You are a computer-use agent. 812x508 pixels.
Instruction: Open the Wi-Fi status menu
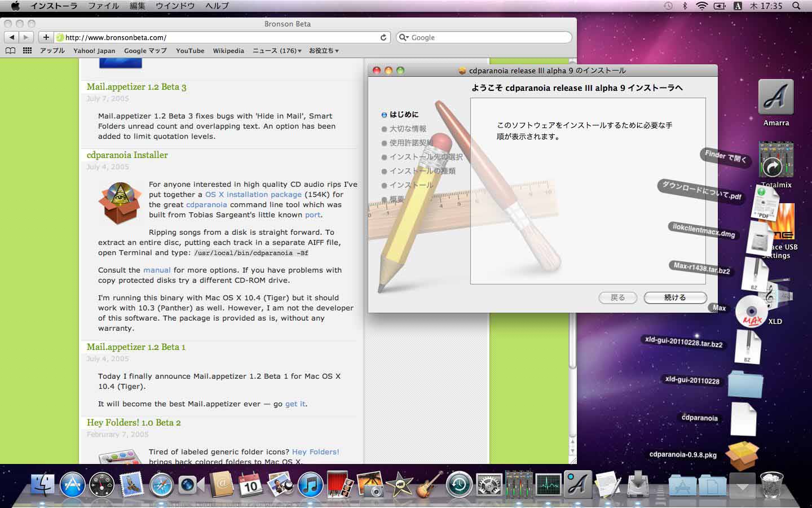701,6
